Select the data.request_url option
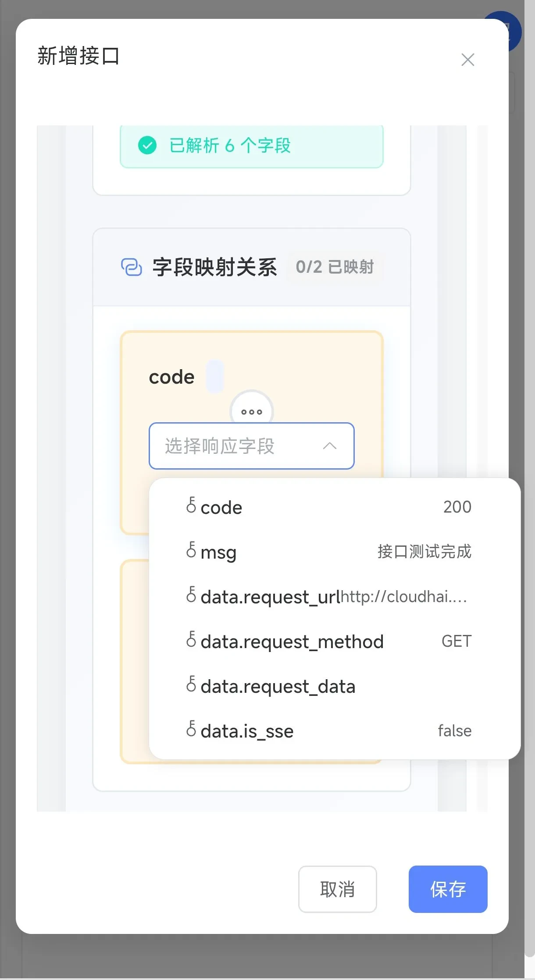The height and width of the screenshot is (980, 535). pyautogui.click(x=270, y=597)
